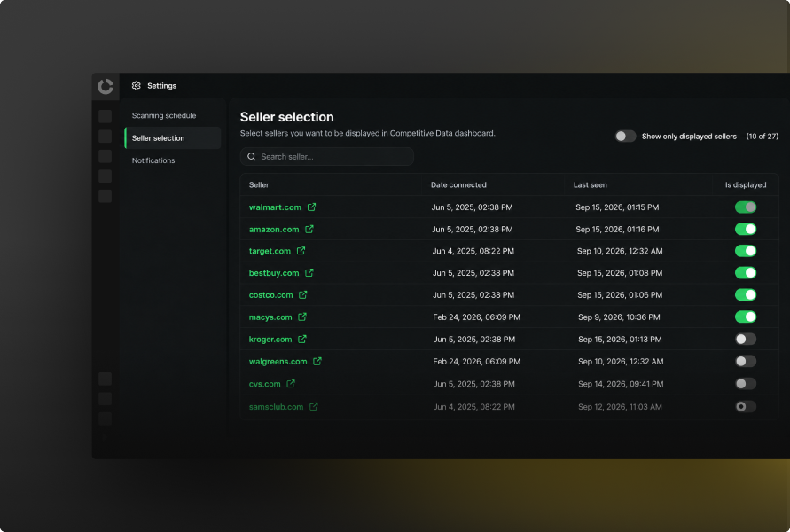790x532 pixels.
Task: Select "Sep 14, 2026, 09:41 PM" cell
Action: click(x=621, y=384)
